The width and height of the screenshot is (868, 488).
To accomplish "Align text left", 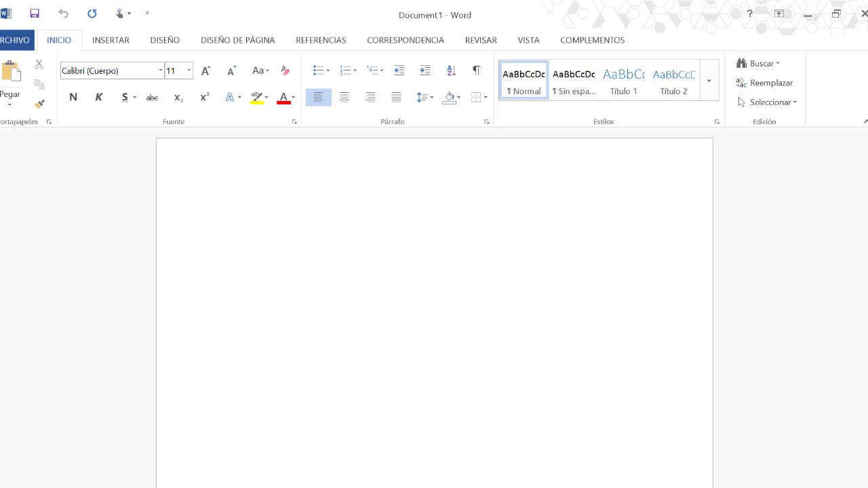I will 318,97.
